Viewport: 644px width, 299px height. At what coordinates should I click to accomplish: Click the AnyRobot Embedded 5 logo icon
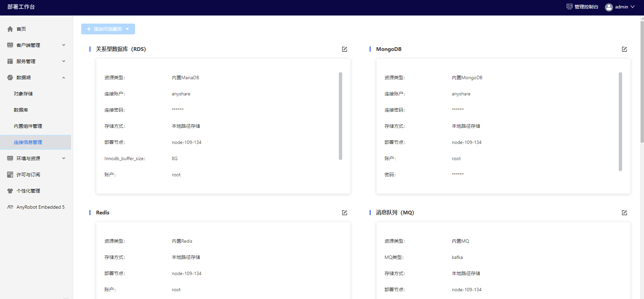pyautogui.click(x=10, y=207)
